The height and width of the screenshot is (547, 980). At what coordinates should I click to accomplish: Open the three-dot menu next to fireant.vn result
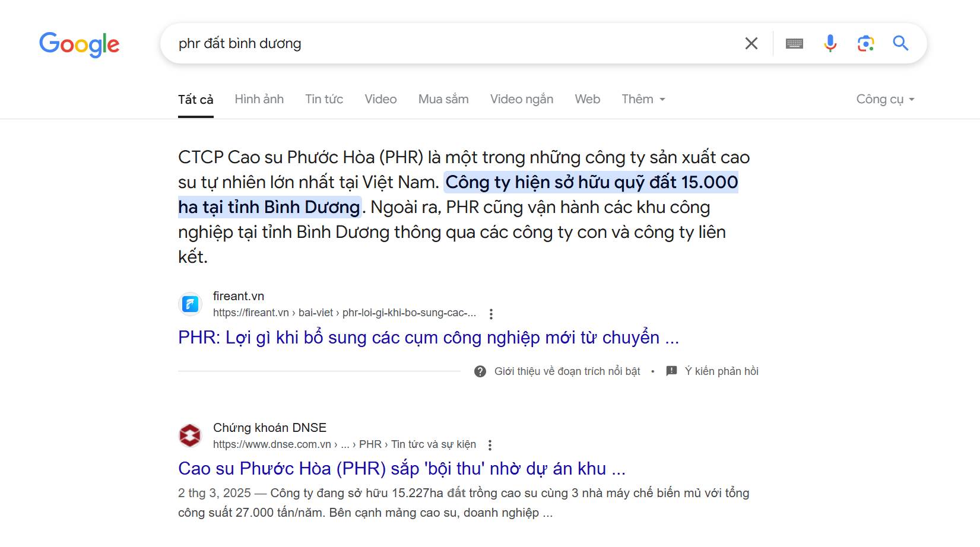[491, 314]
